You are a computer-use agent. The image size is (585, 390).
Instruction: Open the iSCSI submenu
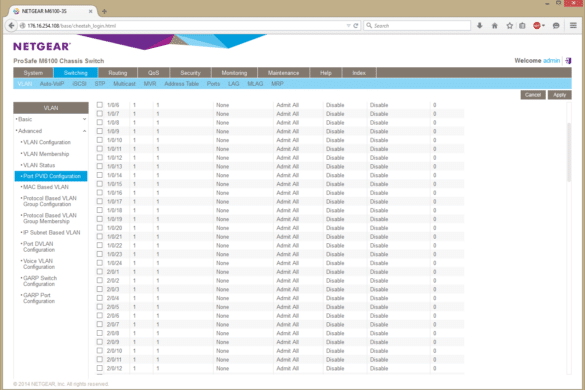79,84
